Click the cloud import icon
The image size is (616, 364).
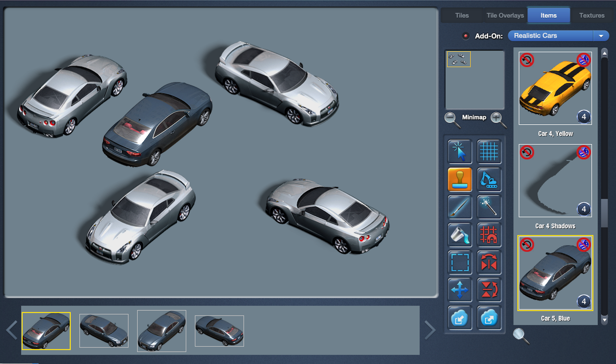(x=460, y=318)
